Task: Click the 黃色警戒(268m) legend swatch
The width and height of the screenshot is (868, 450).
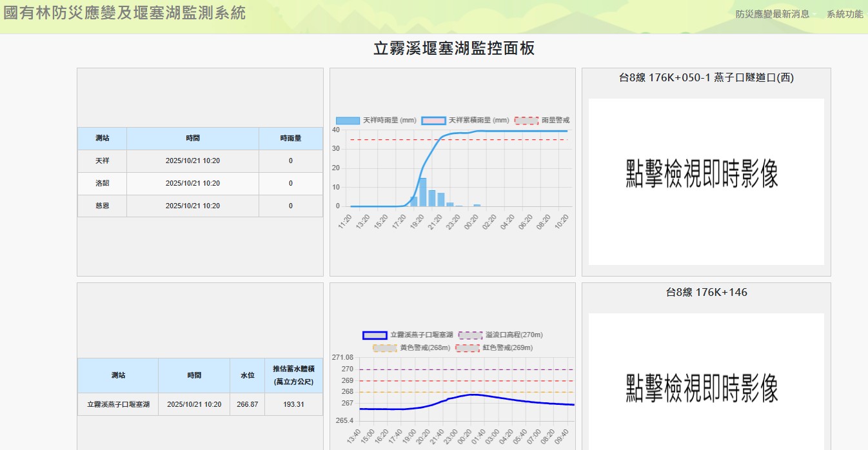Action: click(x=384, y=348)
